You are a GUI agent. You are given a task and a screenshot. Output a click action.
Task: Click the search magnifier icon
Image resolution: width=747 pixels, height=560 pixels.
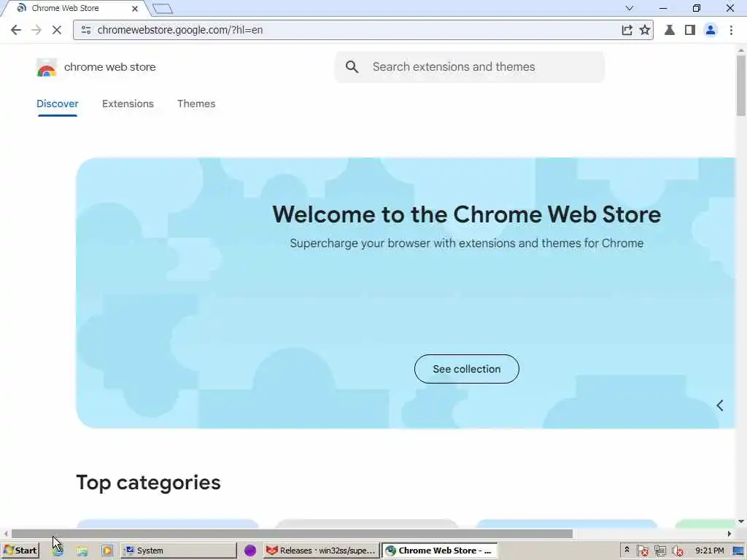pos(352,67)
